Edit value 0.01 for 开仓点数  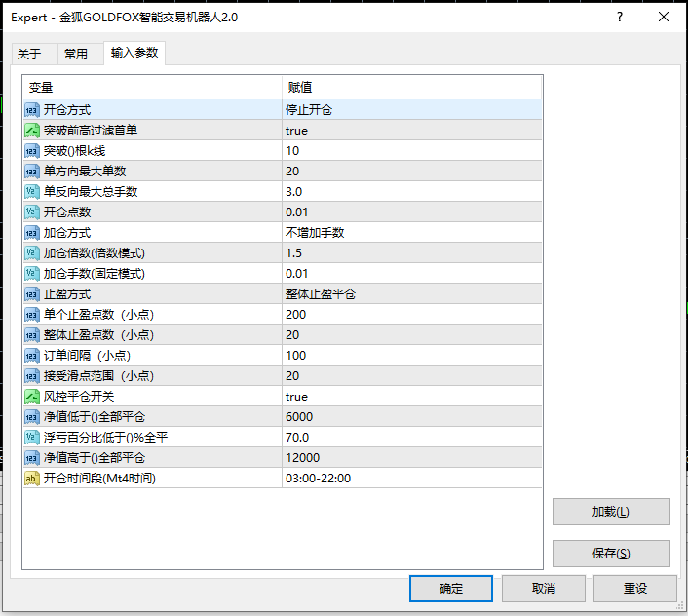pyautogui.click(x=411, y=212)
